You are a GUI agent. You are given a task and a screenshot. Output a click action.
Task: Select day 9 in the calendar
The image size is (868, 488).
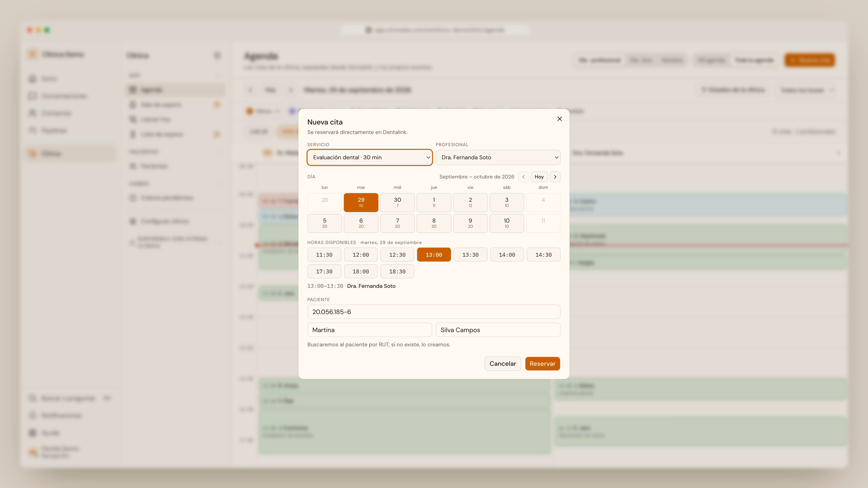coord(470,223)
